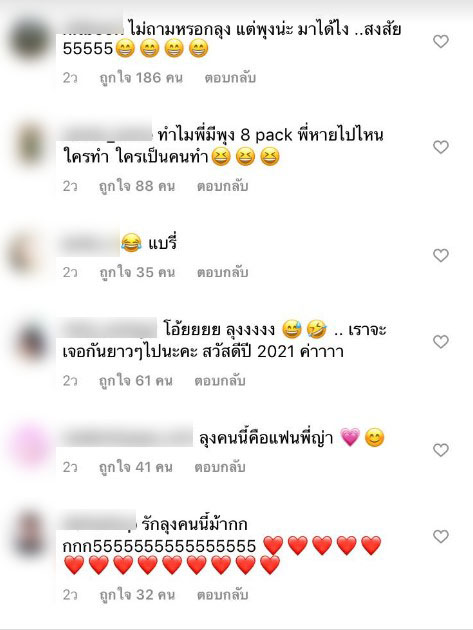This screenshot has width=473, height=630.
Task: Open first commenter's profile picture
Action: coord(30,40)
